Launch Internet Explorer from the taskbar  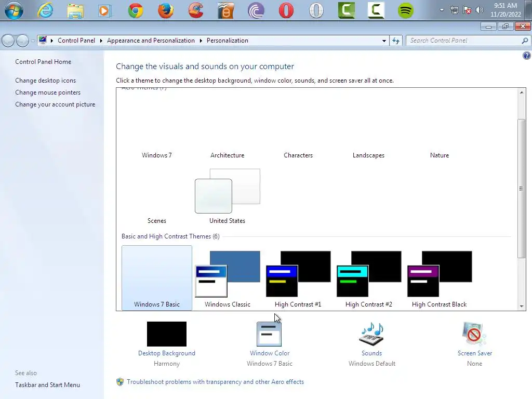45,10
